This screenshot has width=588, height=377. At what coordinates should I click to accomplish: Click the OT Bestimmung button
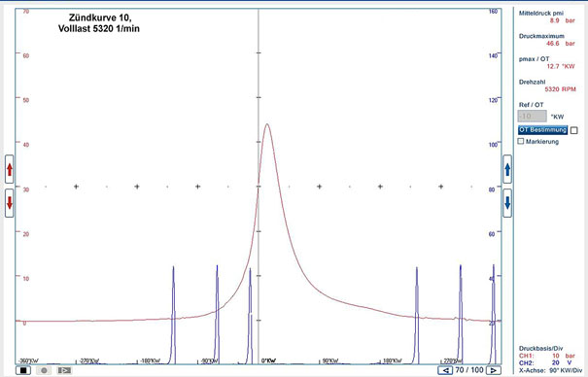click(x=542, y=130)
